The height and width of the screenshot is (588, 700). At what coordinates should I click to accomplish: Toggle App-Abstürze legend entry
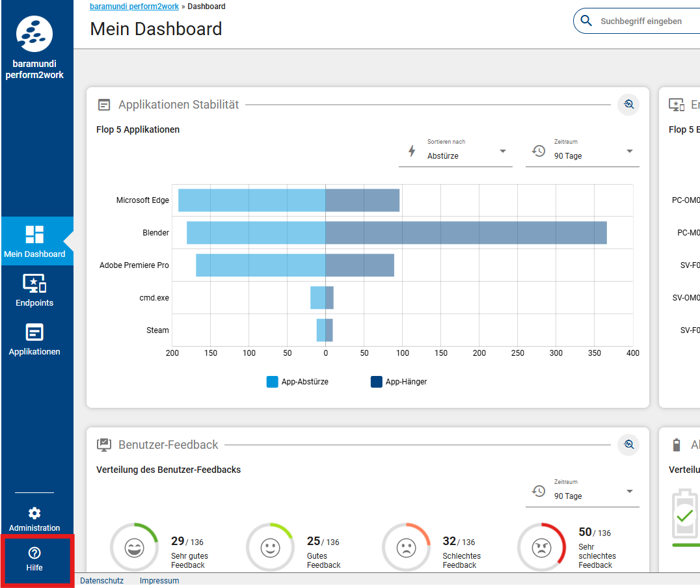(x=297, y=382)
